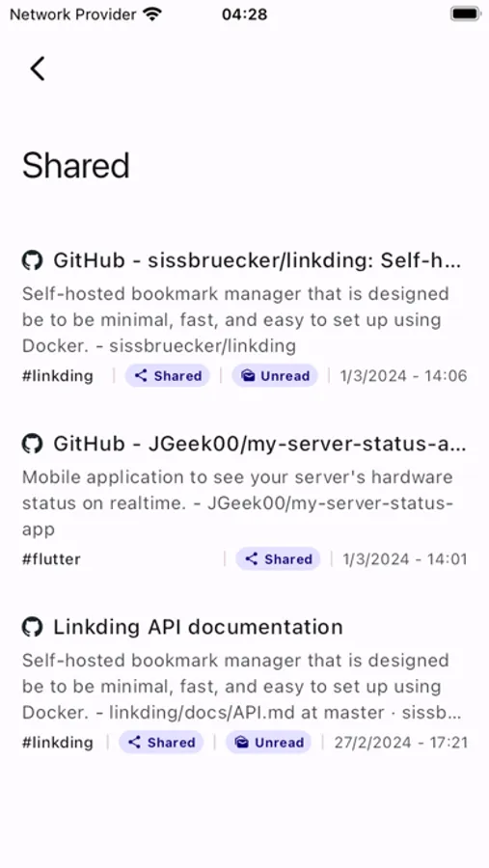Click description ending with sissbruecker/linkding
489x868 pixels.
pyautogui.click(x=235, y=319)
